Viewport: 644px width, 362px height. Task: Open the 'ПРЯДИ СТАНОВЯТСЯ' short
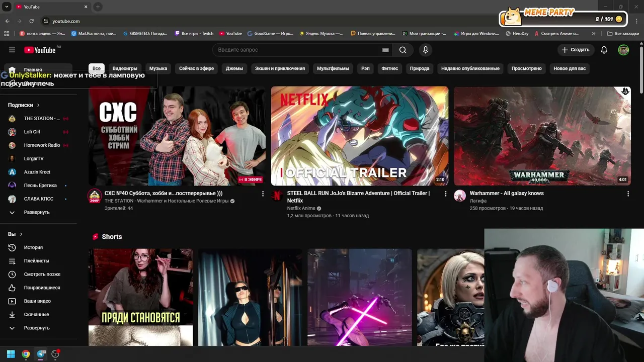point(140,297)
